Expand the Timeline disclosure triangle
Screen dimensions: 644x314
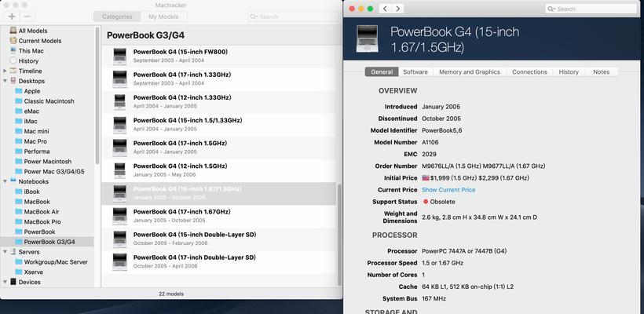point(5,71)
